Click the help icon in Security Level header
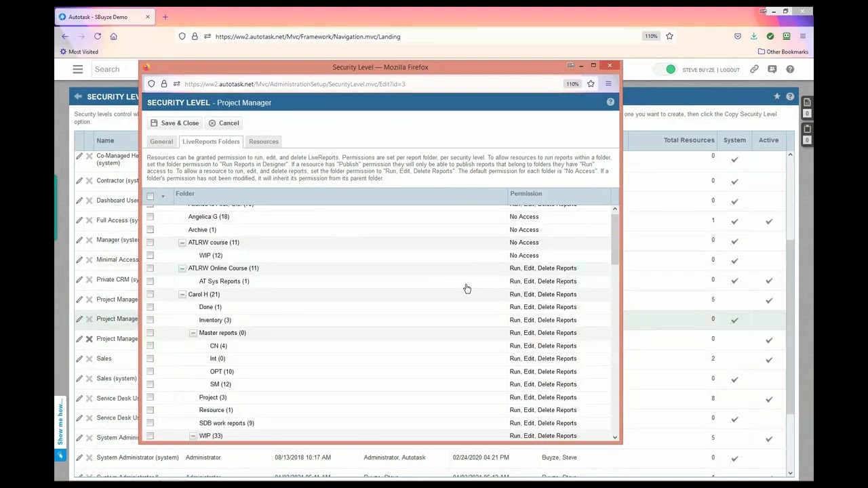Screen dimensions: 868x488 (610, 102)
